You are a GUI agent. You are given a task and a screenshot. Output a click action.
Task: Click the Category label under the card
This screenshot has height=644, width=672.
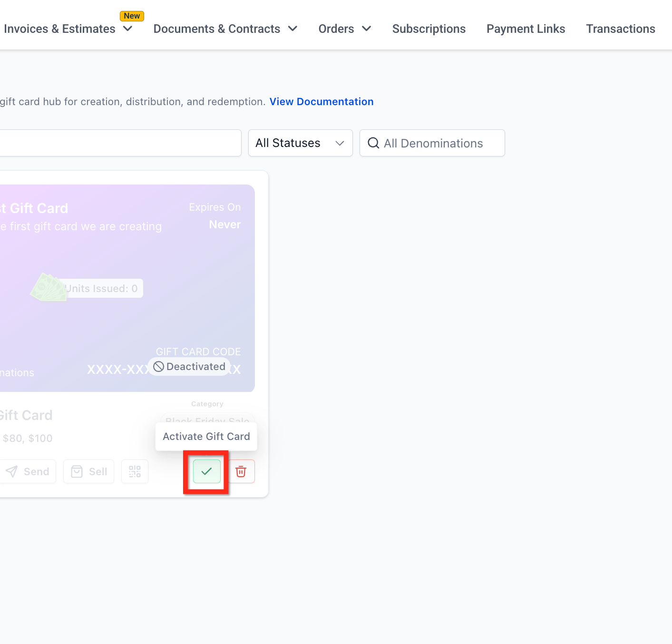207,404
